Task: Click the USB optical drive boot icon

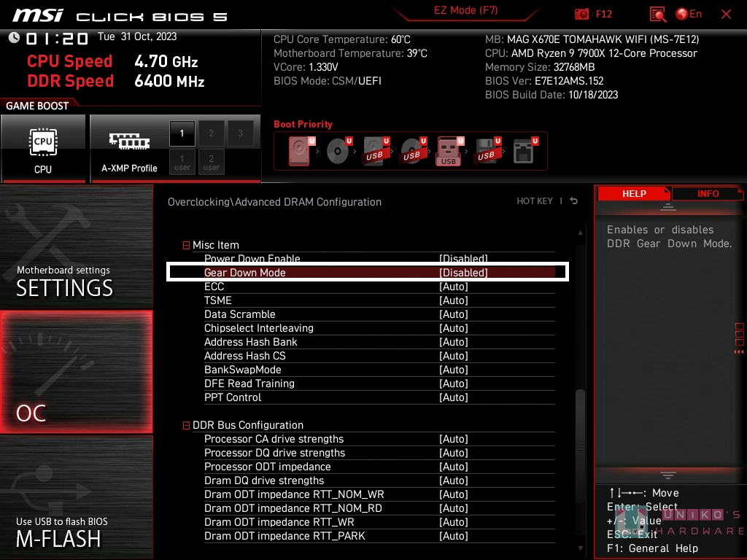Action: click(413, 150)
